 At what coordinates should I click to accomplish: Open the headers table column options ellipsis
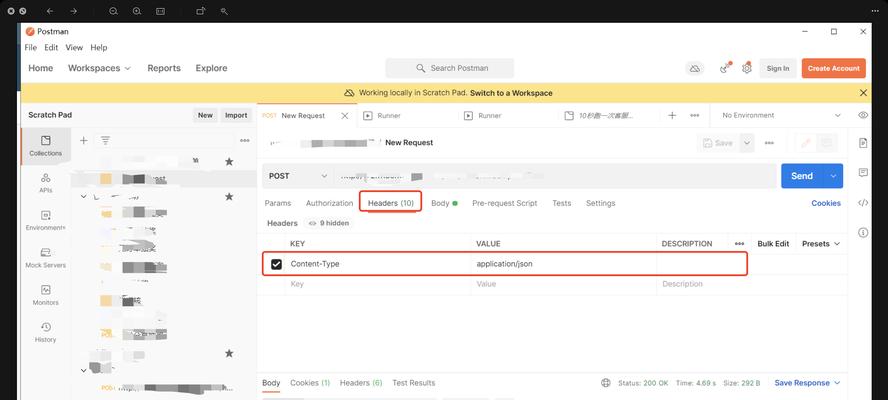[740, 244]
